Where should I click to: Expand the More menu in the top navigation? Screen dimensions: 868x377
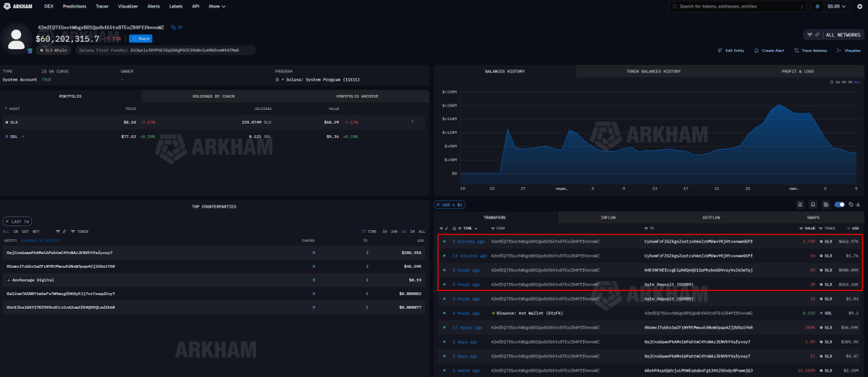216,6
